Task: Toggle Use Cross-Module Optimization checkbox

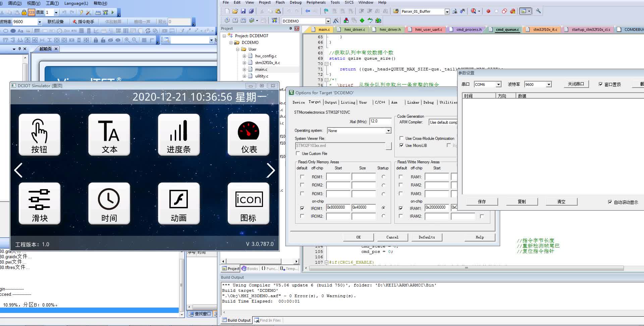Action: [x=401, y=138]
